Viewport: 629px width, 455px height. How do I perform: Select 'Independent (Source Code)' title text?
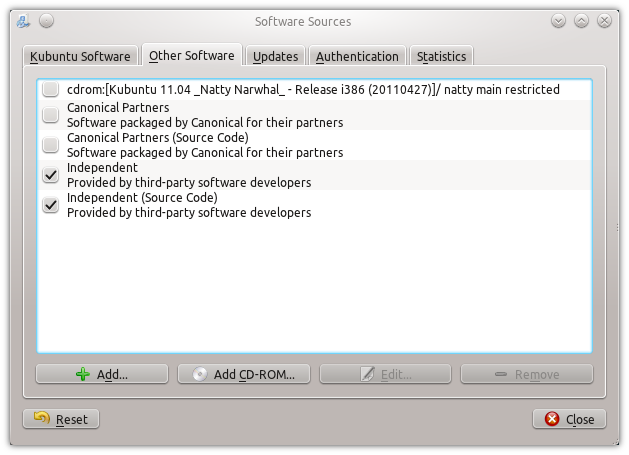142,198
